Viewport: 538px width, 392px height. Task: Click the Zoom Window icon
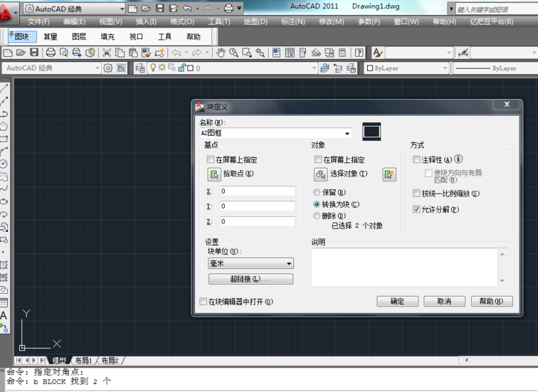click(x=247, y=53)
